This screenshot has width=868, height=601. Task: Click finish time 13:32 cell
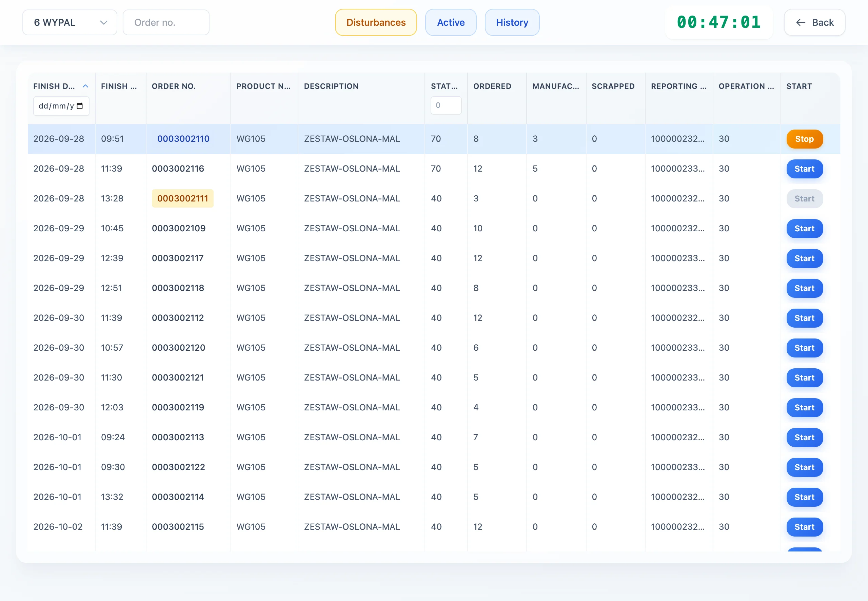[112, 497]
